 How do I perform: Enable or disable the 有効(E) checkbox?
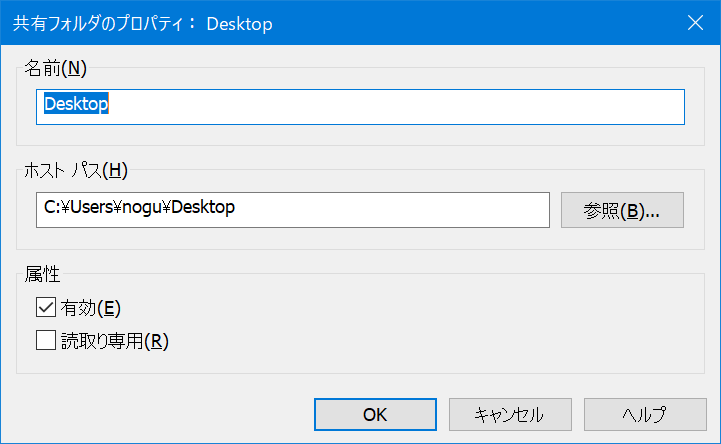point(46,307)
